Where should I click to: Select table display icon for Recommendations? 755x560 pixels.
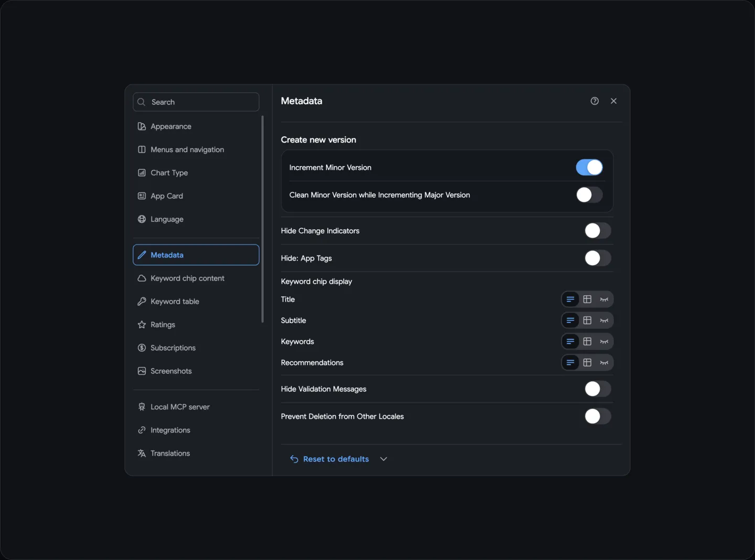pyautogui.click(x=587, y=362)
